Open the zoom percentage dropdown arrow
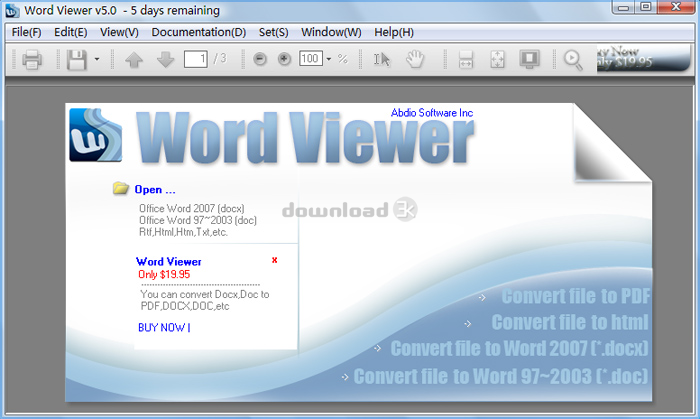This screenshot has height=419, width=700. pyautogui.click(x=329, y=59)
